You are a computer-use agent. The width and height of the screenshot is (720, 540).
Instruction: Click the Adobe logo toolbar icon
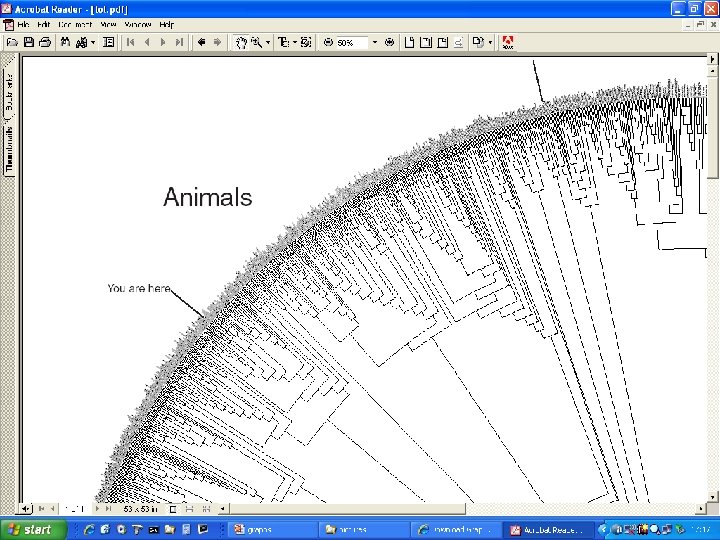pyautogui.click(x=508, y=42)
